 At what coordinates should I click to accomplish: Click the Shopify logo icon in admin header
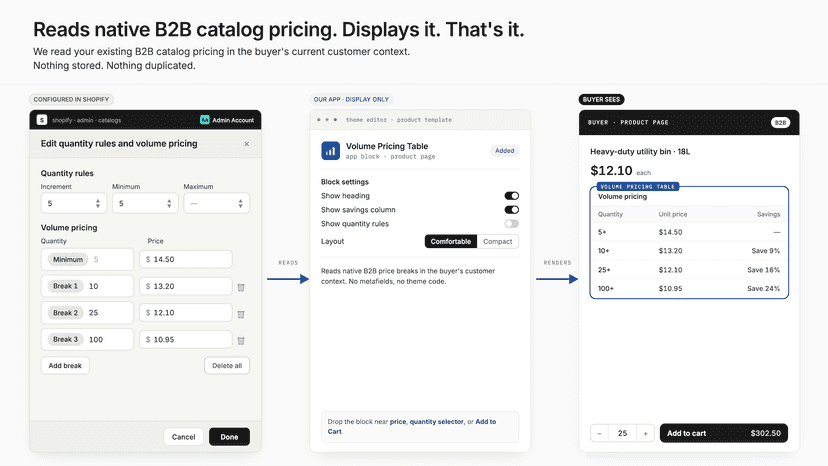point(42,120)
